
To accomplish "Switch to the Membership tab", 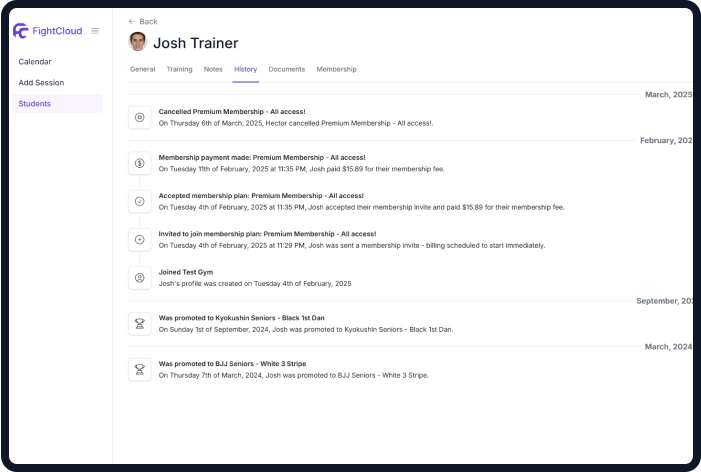I will point(336,69).
